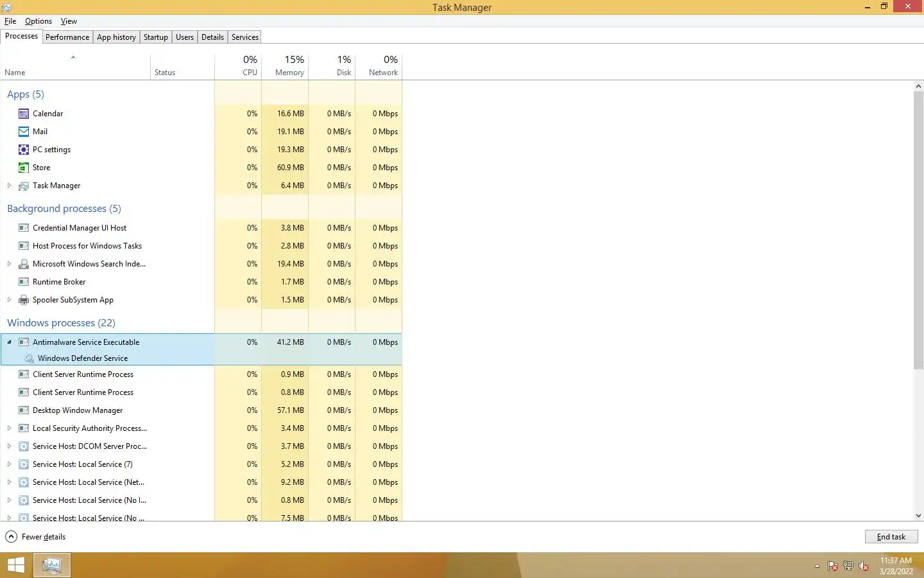
Task: Expand Service Host: Local Service (No I... row
Action: [x=9, y=500]
